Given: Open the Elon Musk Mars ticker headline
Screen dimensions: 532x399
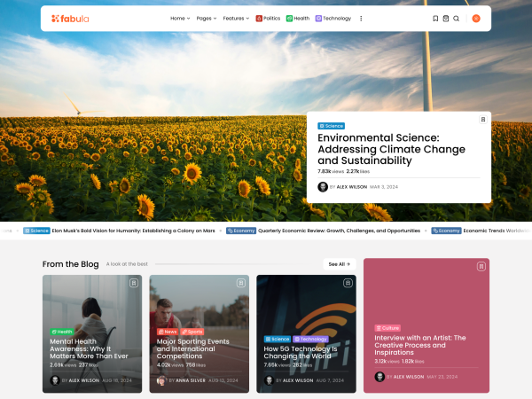Looking at the screenshot, I should tap(133, 231).
